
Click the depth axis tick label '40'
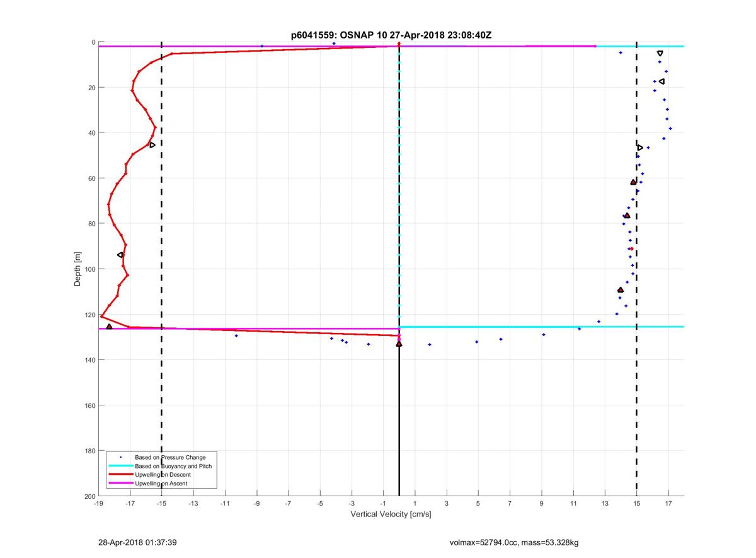click(x=91, y=132)
